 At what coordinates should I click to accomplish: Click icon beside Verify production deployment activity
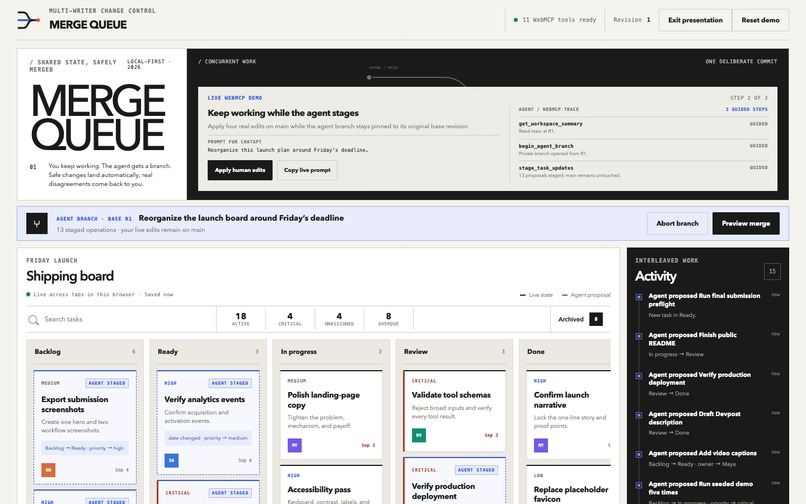[x=639, y=375]
